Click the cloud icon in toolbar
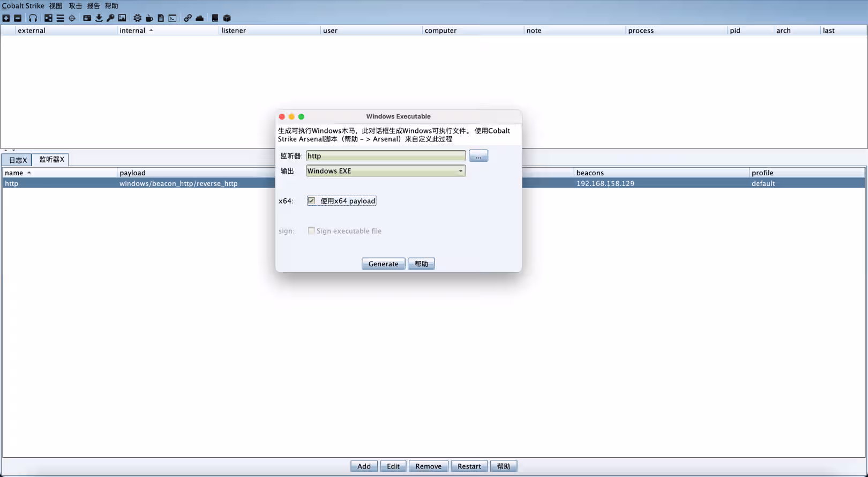868x477 pixels. [x=199, y=18]
